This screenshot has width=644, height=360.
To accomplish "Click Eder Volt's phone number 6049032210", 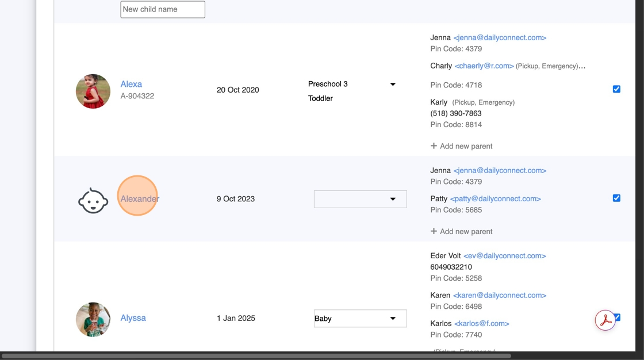I will tap(451, 267).
